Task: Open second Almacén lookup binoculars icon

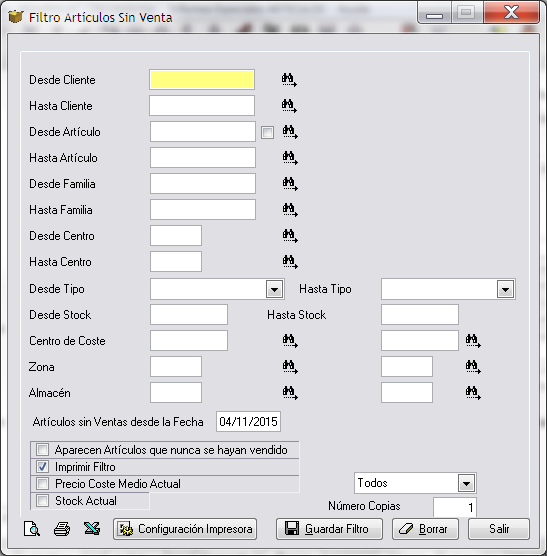Action: tap(473, 393)
